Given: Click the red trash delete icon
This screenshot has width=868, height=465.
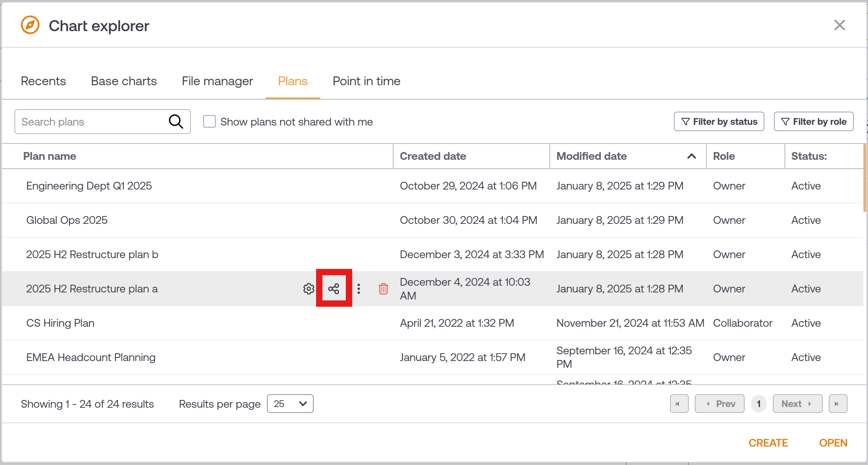Looking at the screenshot, I should click(383, 289).
